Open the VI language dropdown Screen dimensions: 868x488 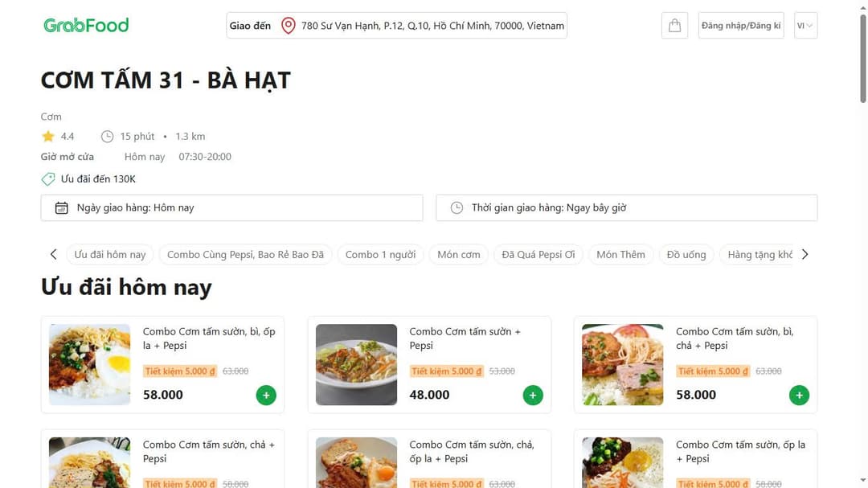805,25
